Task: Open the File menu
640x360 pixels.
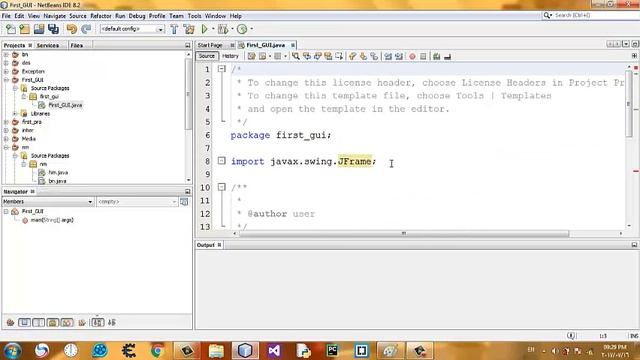Action: point(6,16)
